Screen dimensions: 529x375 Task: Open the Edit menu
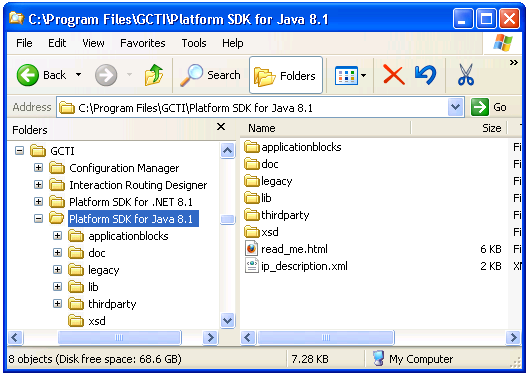click(x=57, y=43)
